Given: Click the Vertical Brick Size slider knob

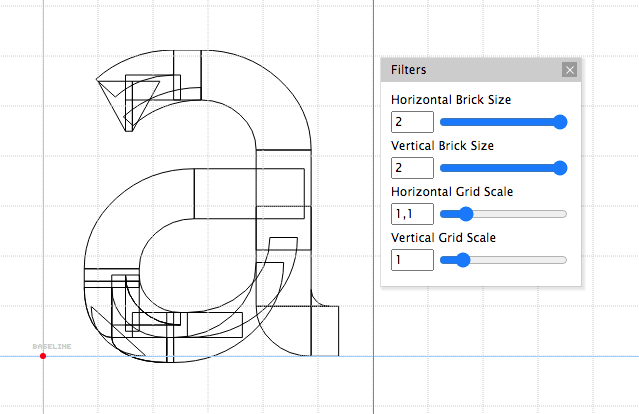Looking at the screenshot, I should pos(560,168).
